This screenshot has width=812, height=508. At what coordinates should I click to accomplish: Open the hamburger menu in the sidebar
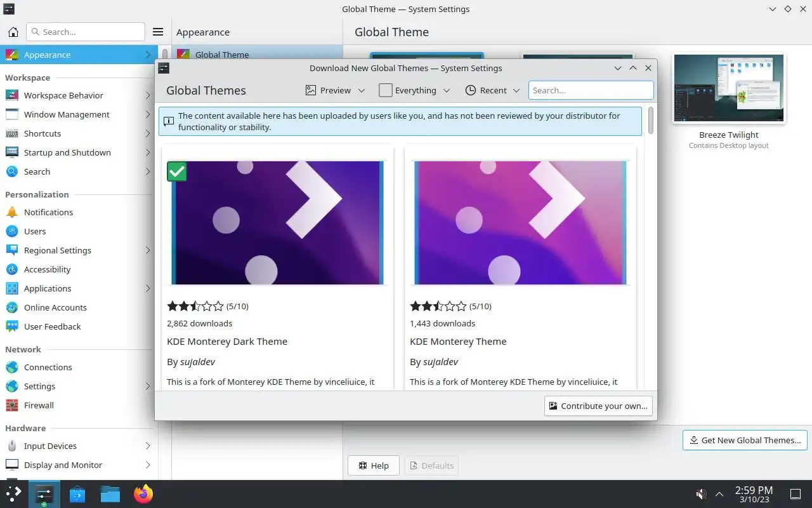pyautogui.click(x=158, y=32)
